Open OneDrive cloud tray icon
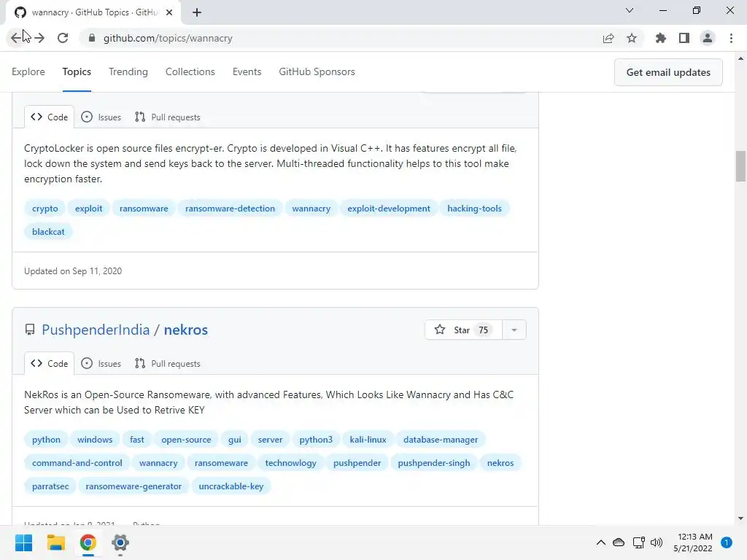Viewport: 747px width, 560px height. tap(619, 542)
